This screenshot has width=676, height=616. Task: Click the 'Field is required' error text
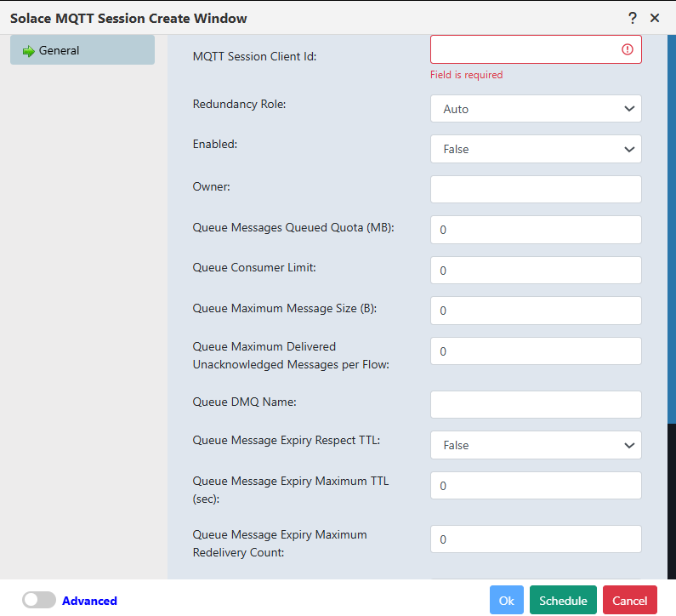[467, 75]
